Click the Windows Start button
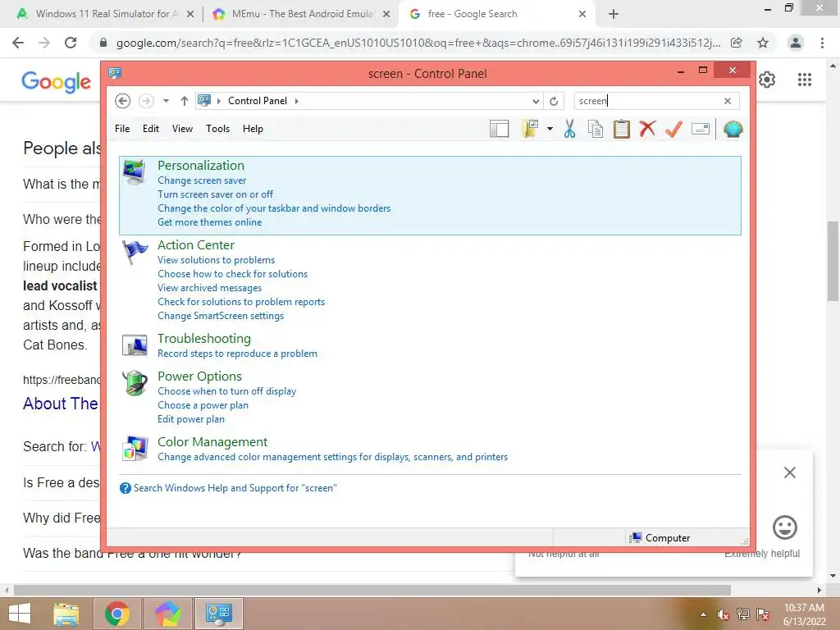Viewport: 840px width, 630px height. (20, 614)
